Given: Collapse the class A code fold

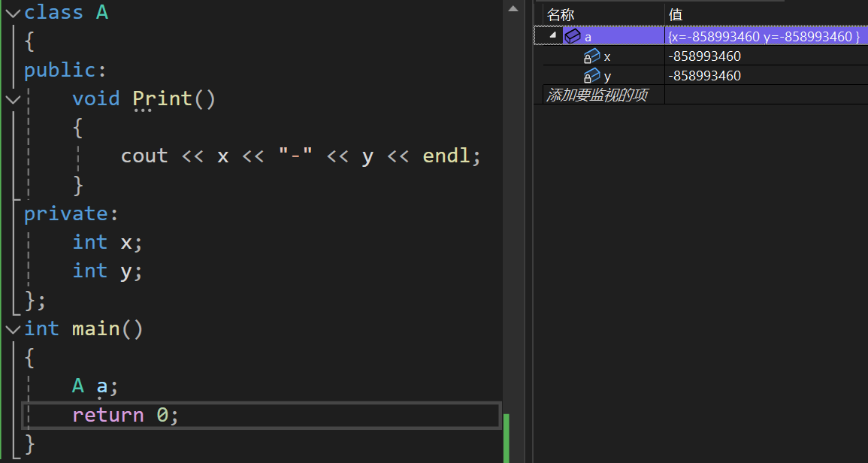Looking at the screenshot, I should click(13, 12).
